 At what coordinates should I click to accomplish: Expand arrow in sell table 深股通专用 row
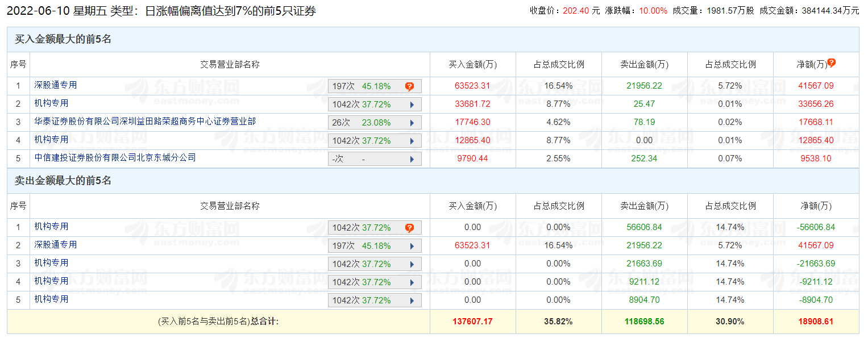(x=412, y=246)
